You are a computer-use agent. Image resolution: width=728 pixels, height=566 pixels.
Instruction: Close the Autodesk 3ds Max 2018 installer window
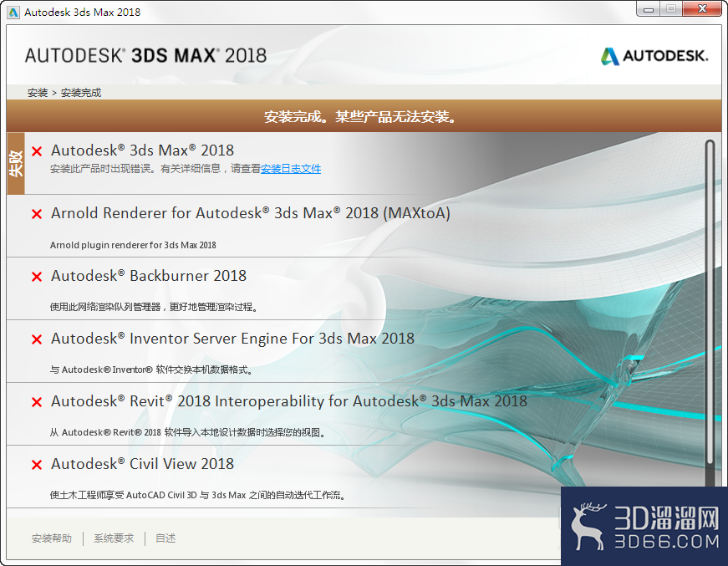click(x=702, y=9)
